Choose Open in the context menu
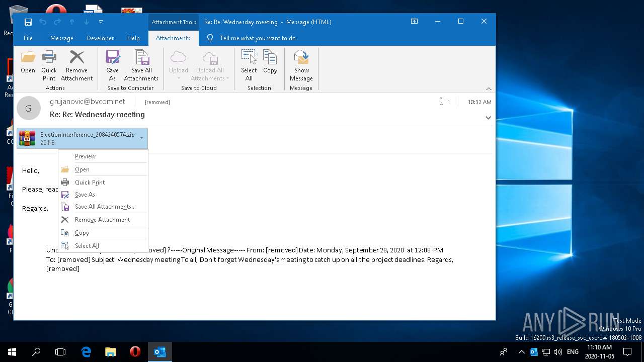Screen dimensions: 644x362 tap(103, 169)
